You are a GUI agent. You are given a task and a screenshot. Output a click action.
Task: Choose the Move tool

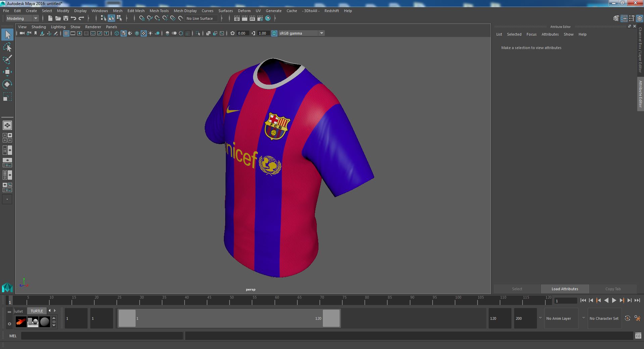pos(7,72)
